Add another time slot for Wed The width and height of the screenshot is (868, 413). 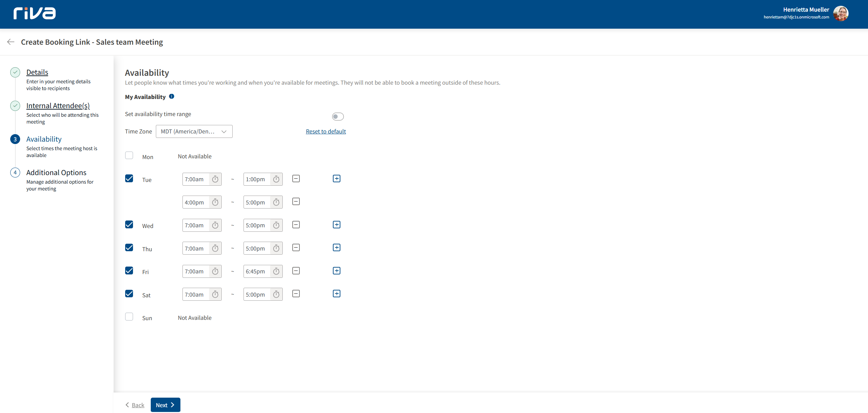pyautogui.click(x=337, y=225)
